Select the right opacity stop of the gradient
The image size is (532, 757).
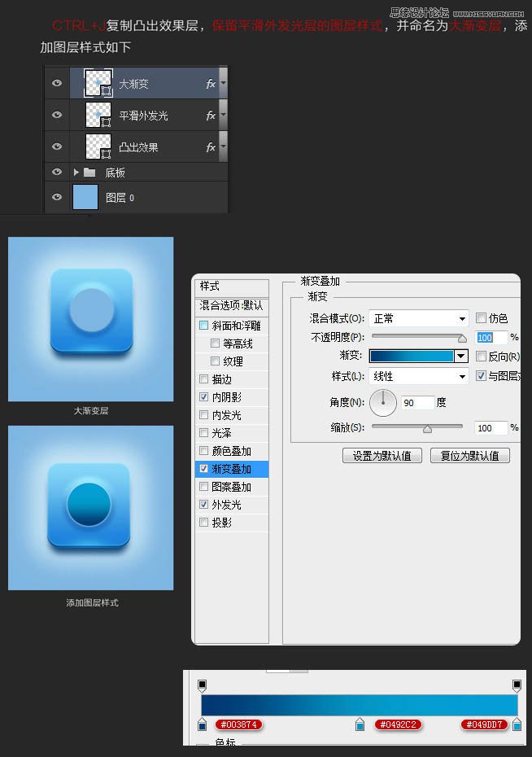coord(517,685)
